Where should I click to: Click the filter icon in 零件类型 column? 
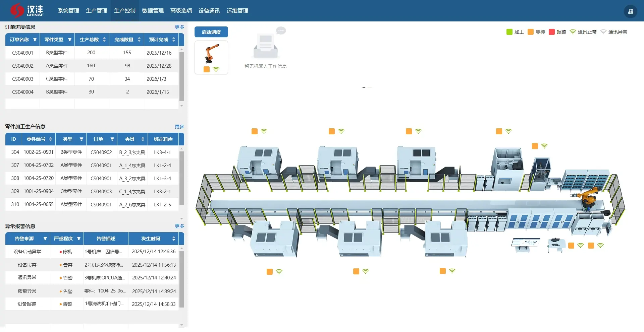(70, 40)
